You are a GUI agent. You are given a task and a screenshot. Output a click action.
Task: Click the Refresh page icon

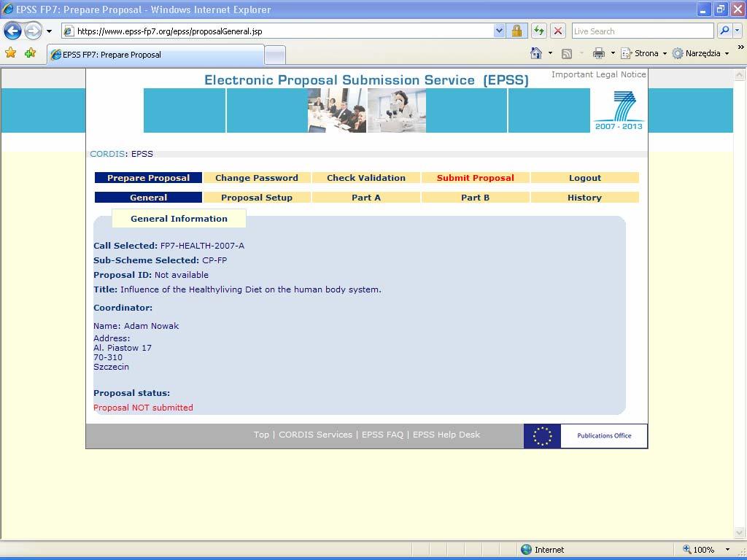click(x=539, y=31)
